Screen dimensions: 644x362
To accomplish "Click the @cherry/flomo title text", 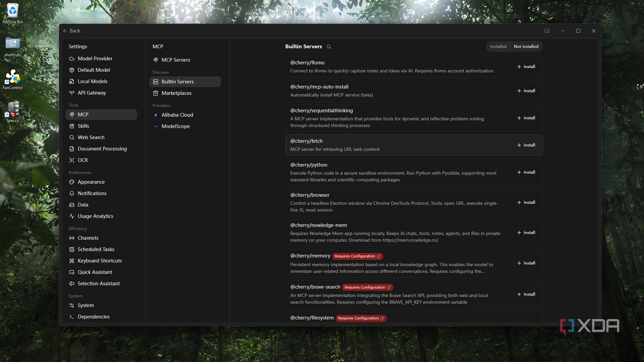I will [x=308, y=63].
